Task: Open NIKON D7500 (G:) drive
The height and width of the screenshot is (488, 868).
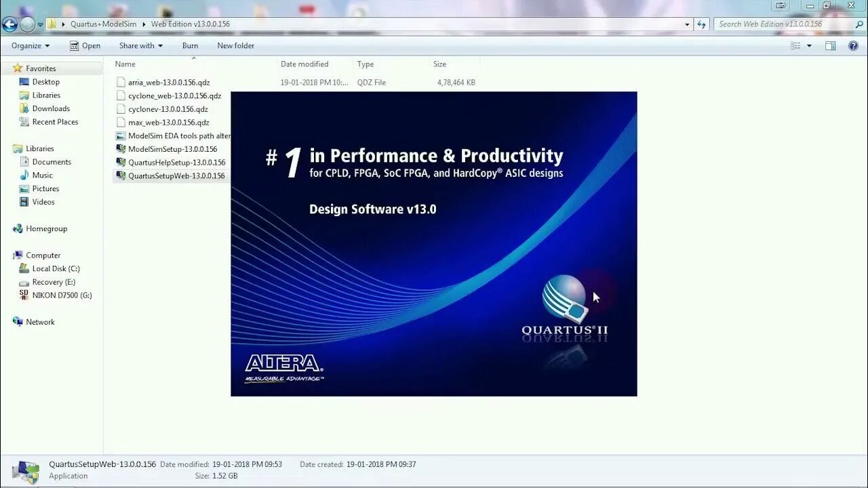Action: pyautogui.click(x=62, y=296)
